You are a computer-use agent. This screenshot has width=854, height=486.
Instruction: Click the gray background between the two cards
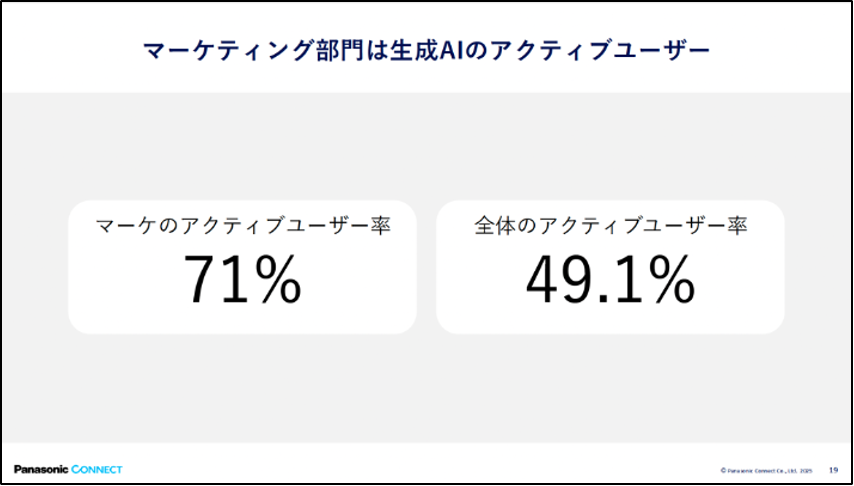(x=426, y=267)
